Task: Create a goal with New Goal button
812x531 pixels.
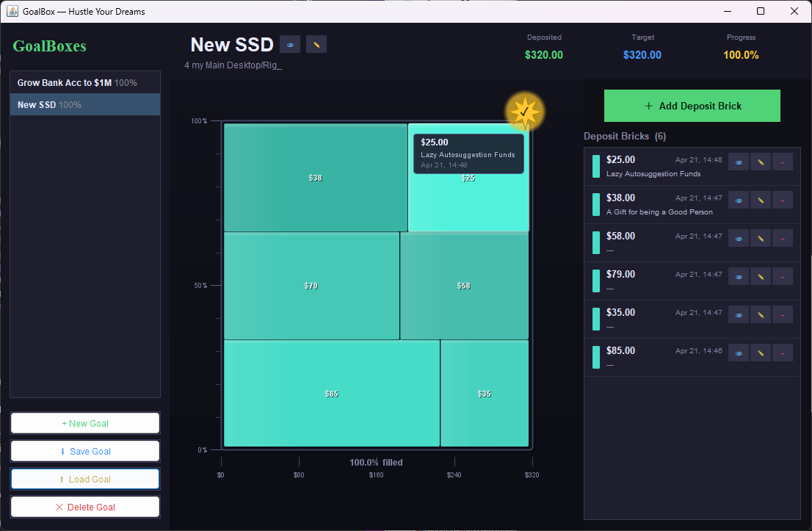Action: [x=85, y=423]
